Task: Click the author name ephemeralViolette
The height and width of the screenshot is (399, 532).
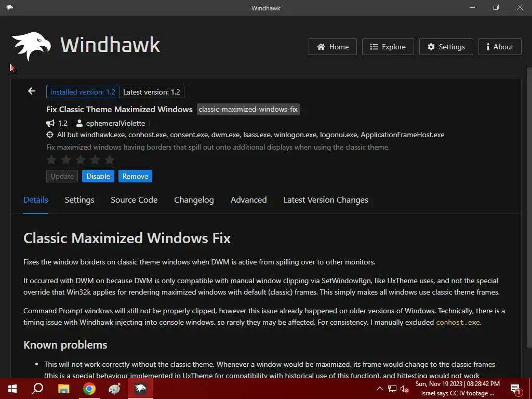Action: tap(115, 123)
